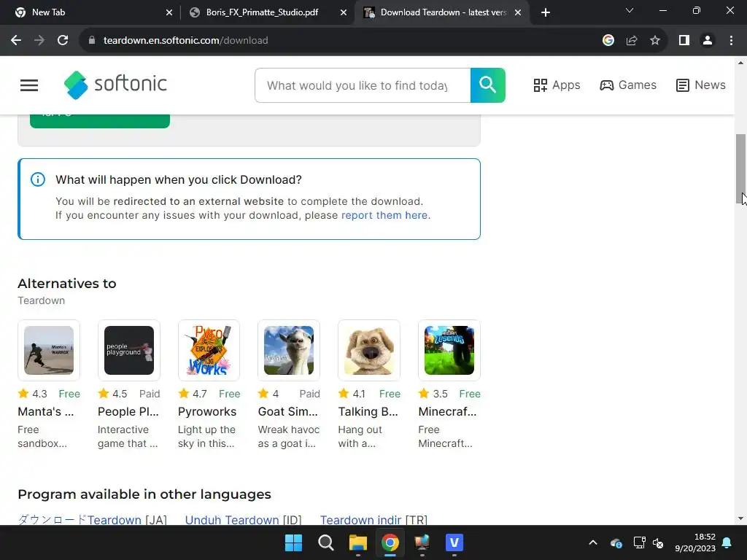Switch to the New Tab tab
747x560 pixels.
point(90,12)
